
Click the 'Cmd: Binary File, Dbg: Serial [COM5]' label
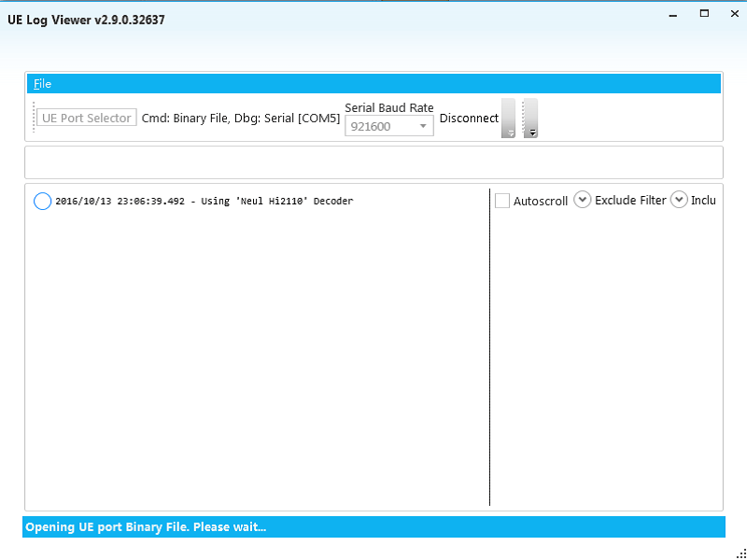pos(241,119)
